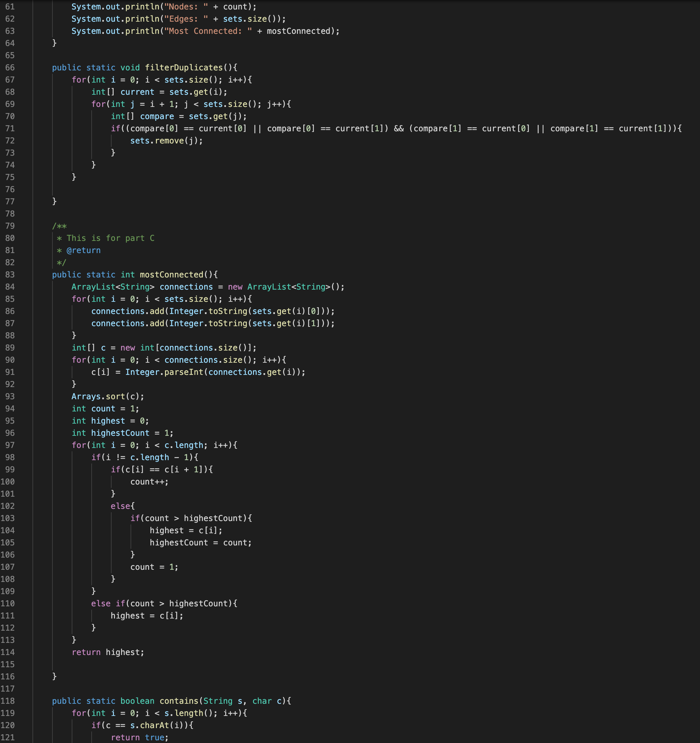700x743 pixels.
Task: Click the opening /** on line 79
Action: pos(60,226)
